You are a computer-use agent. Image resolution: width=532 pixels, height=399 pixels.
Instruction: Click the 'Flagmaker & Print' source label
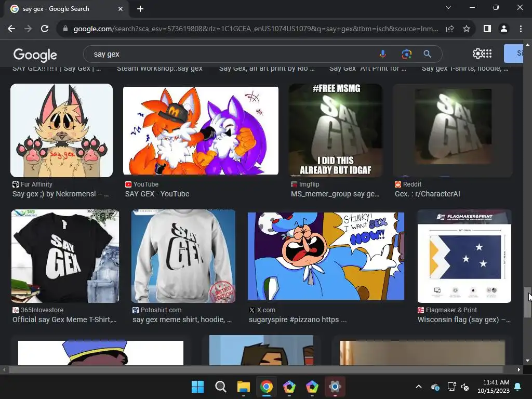pos(451,310)
